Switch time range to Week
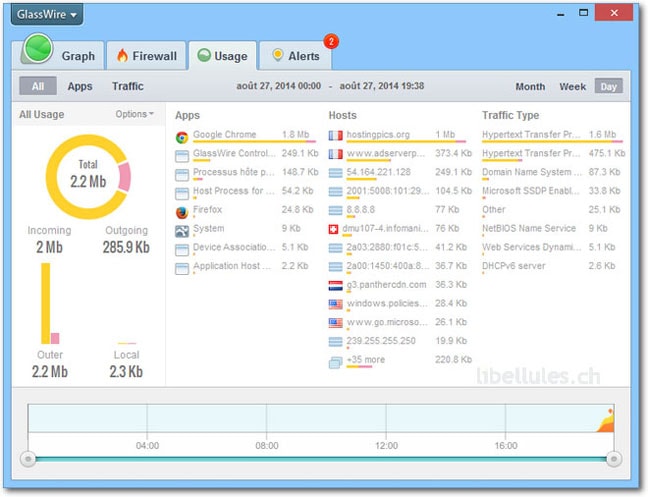648x497 pixels. [572, 87]
